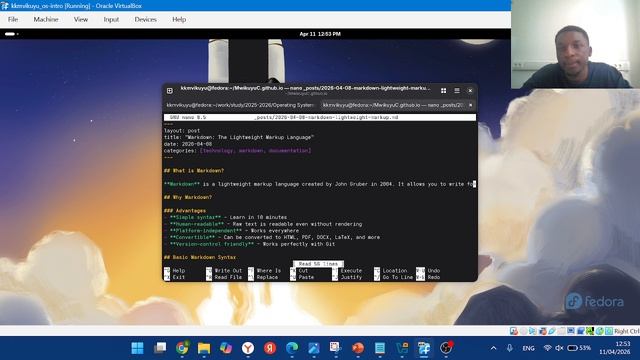The width and height of the screenshot is (640, 360).
Task: Open Yandex Browser with the white Y icon
Action: click(248, 348)
